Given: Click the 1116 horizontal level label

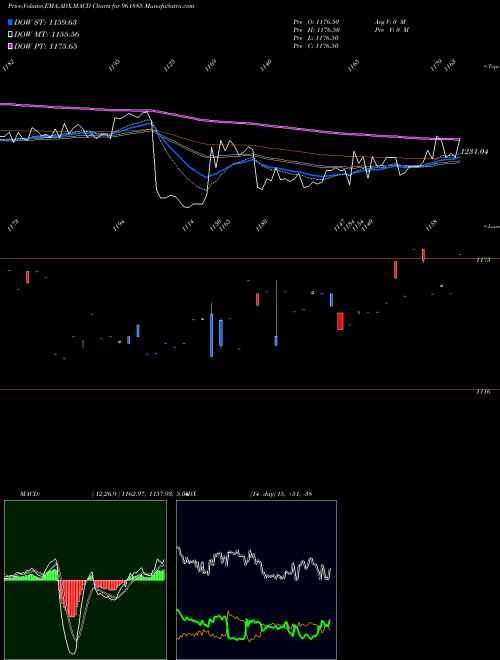Looking at the screenshot, I should [x=483, y=392].
